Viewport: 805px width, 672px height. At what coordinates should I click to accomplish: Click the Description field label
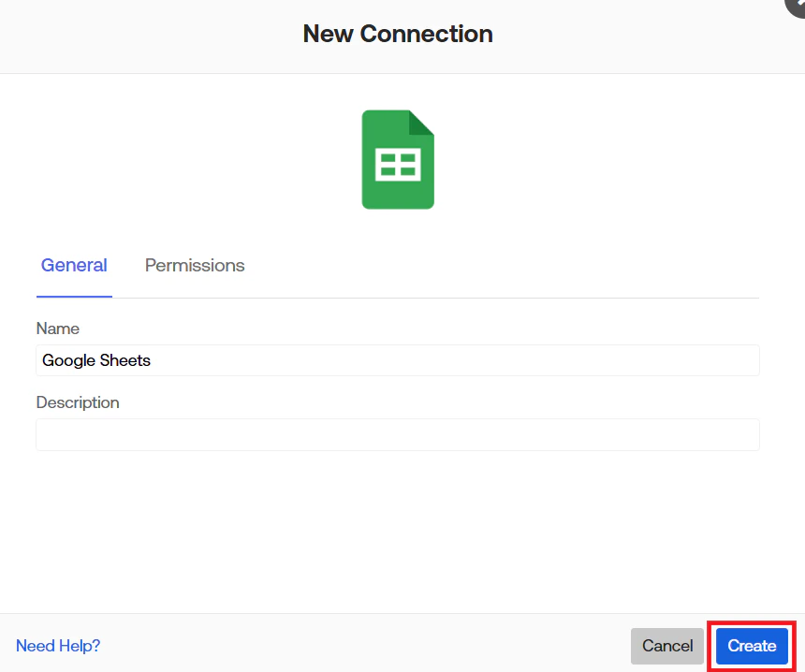coord(78,402)
